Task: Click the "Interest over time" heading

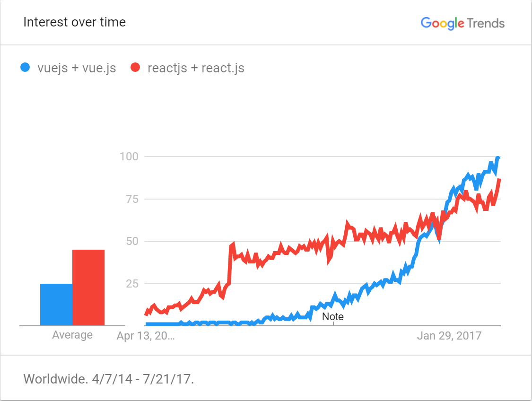Action: click(x=75, y=22)
